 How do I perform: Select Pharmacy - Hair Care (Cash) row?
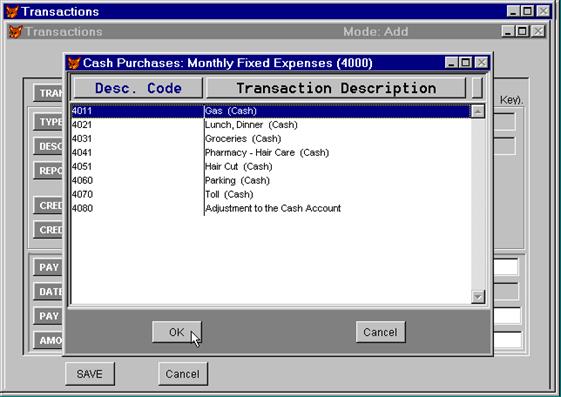point(270,153)
